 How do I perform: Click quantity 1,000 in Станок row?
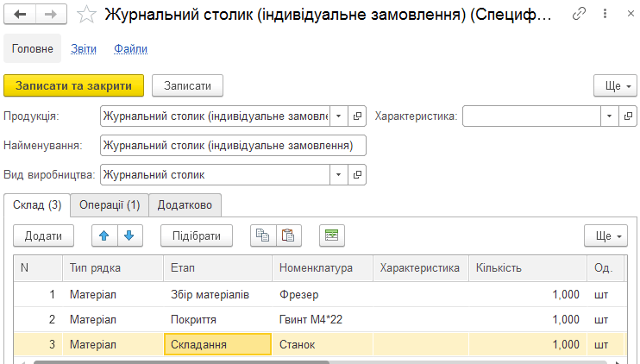click(x=528, y=344)
